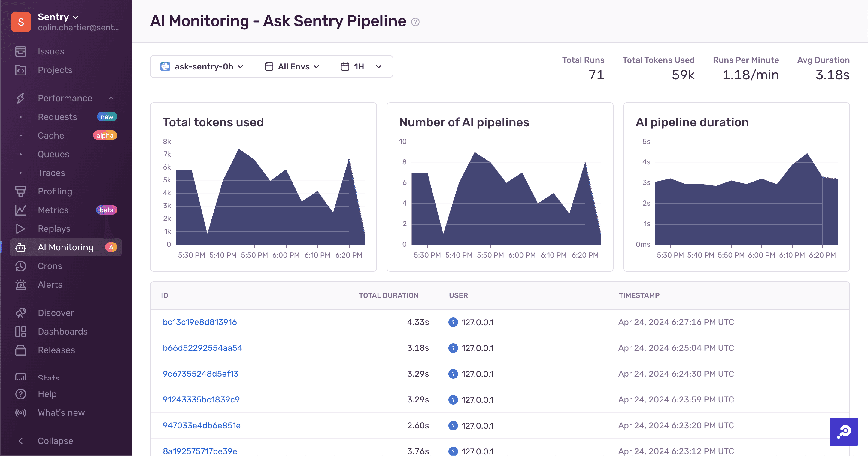The height and width of the screenshot is (456, 868).
Task: Click the help icon beside the page title
Action: pos(415,22)
